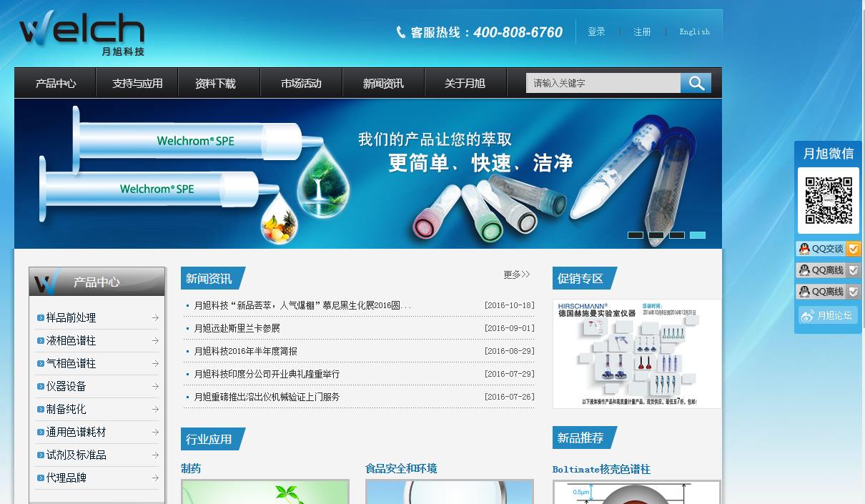Viewport: 865px width, 504px height.
Task: Switch site to English
Action: tap(694, 31)
